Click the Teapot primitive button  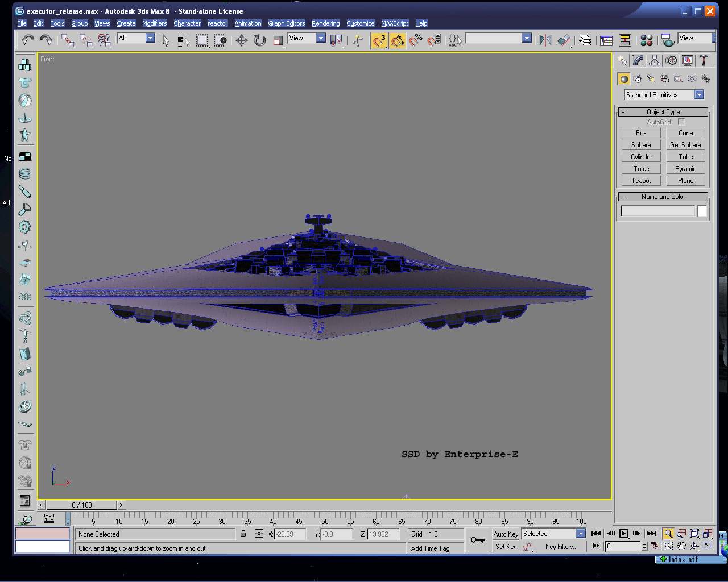coord(641,181)
